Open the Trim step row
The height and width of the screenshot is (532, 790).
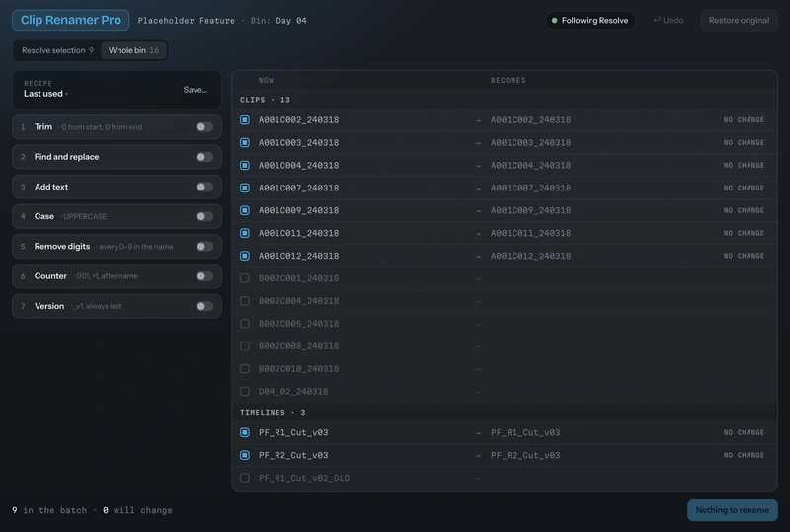coord(117,127)
